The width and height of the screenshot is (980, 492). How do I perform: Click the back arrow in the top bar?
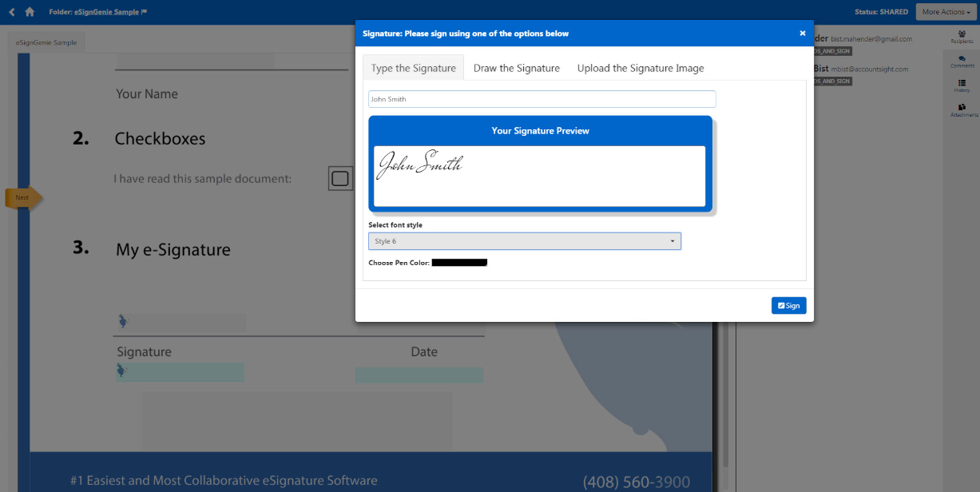coord(12,12)
